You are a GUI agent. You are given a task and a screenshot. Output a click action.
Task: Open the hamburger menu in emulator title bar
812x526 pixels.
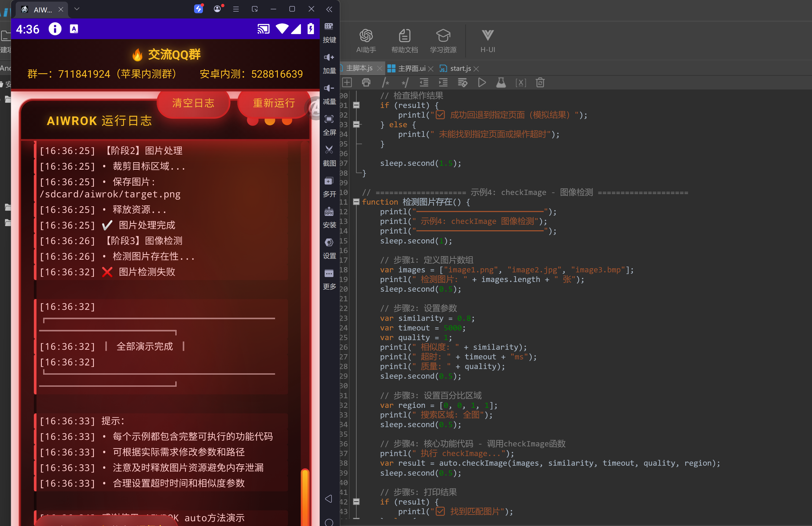[236, 9]
